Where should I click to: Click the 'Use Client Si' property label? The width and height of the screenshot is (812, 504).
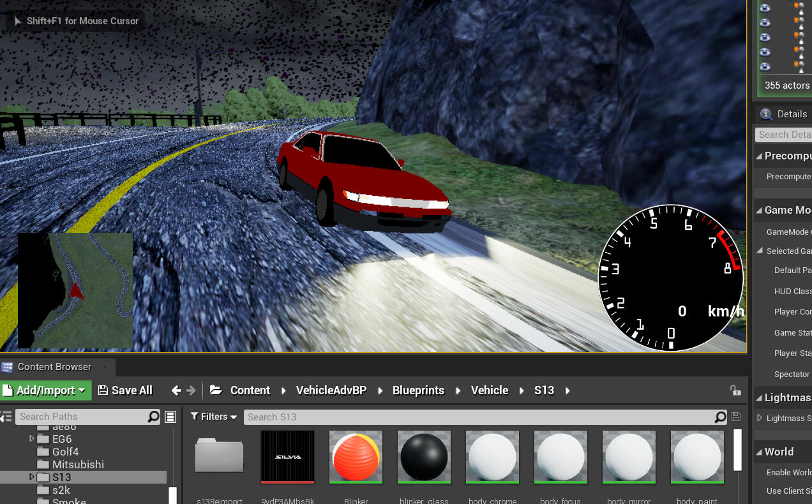tap(789, 491)
